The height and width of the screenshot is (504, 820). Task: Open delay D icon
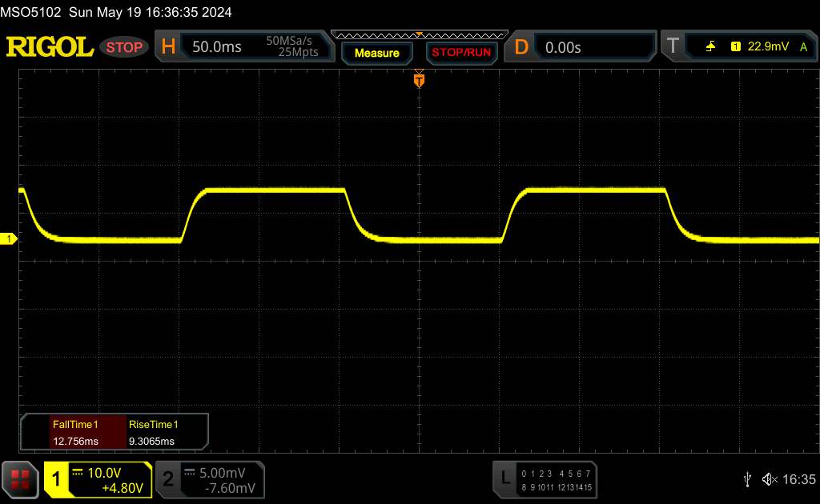coord(521,47)
